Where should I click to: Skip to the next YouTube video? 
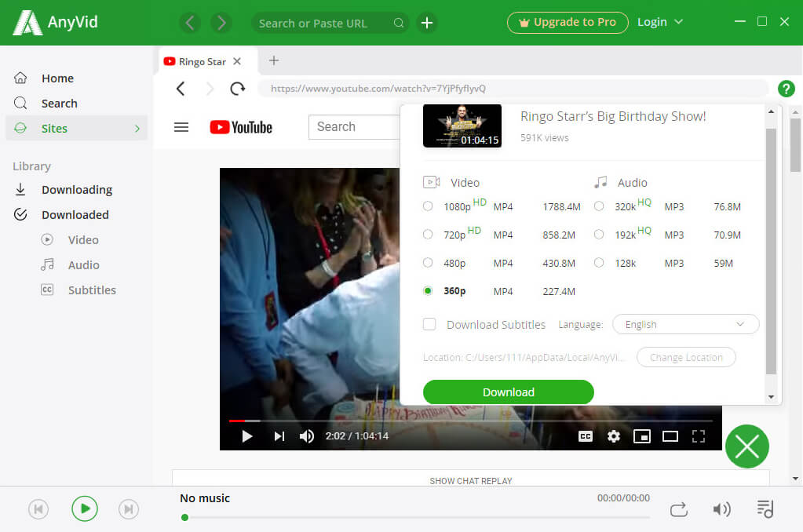[279, 436]
